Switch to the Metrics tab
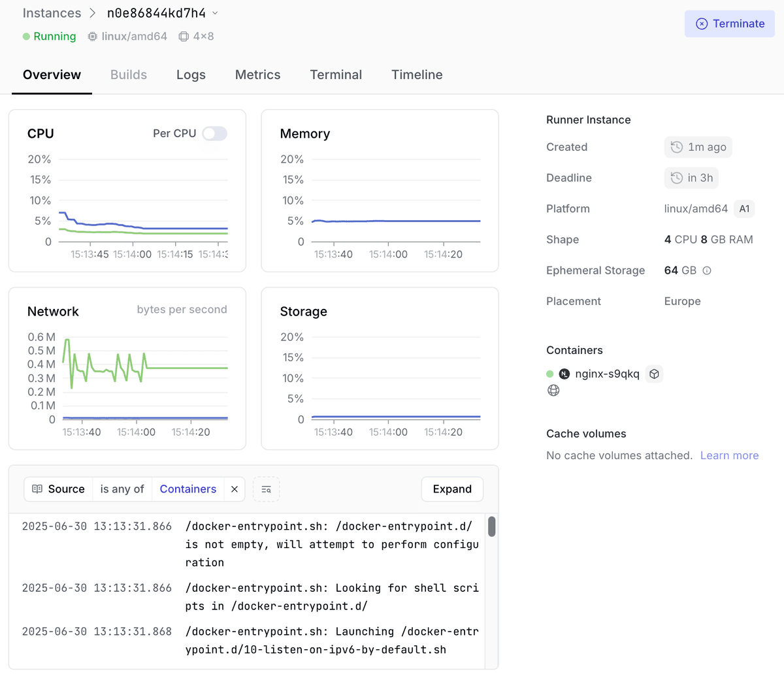 point(257,75)
